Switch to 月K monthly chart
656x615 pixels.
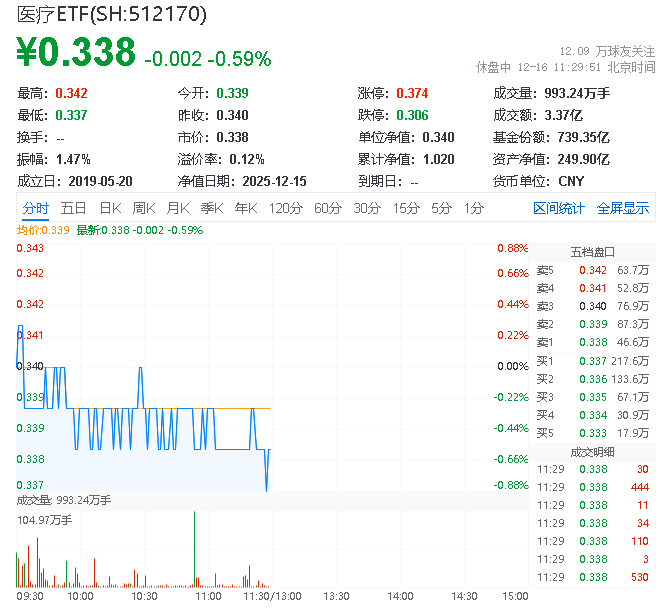pos(178,208)
